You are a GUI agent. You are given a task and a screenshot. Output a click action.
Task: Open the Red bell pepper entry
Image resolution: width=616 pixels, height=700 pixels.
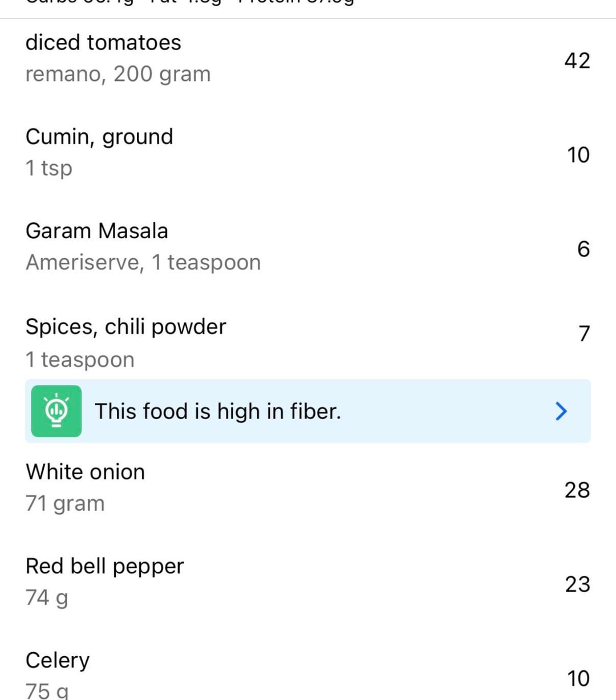(x=105, y=566)
